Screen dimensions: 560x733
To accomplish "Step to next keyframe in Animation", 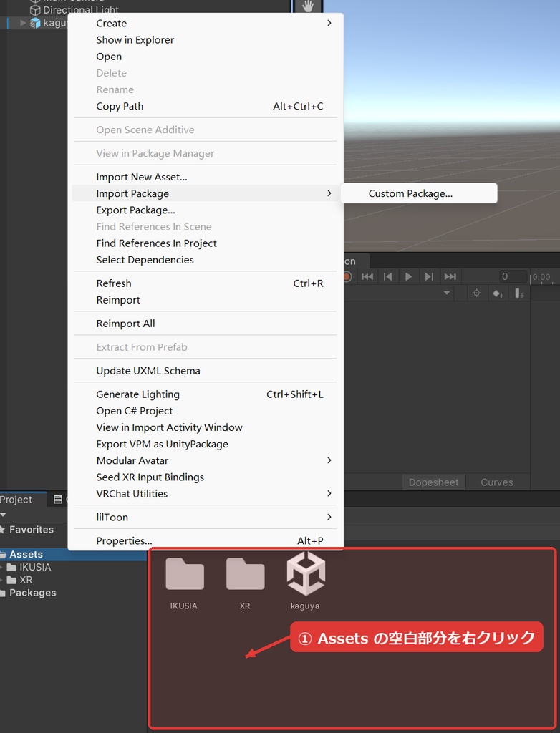I will (x=429, y=277).
